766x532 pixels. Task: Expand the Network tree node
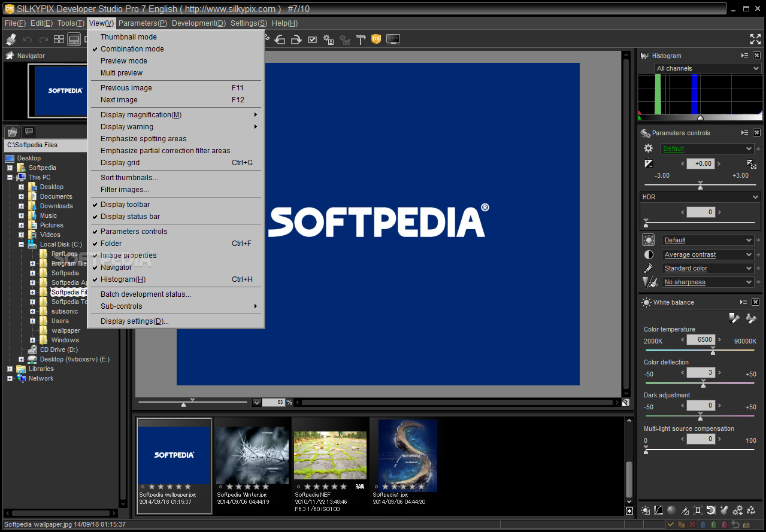tap(10, 378)
